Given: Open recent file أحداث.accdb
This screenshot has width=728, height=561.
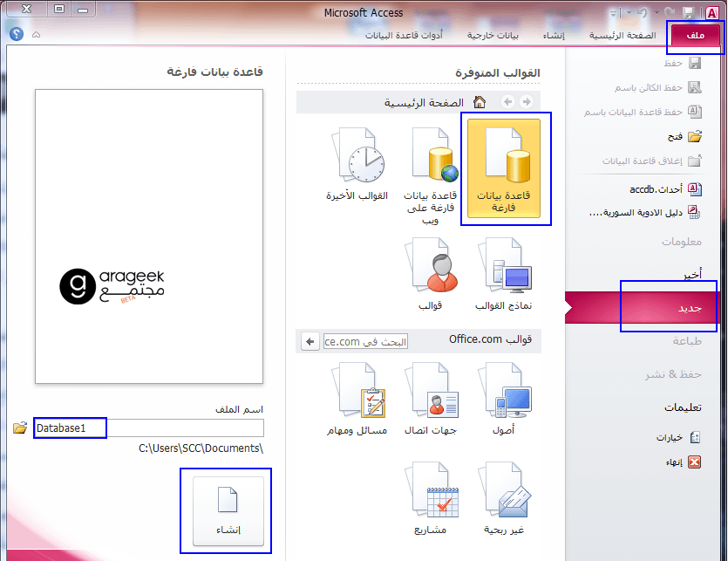Looking at the screenshot, I should click(665, 189).
